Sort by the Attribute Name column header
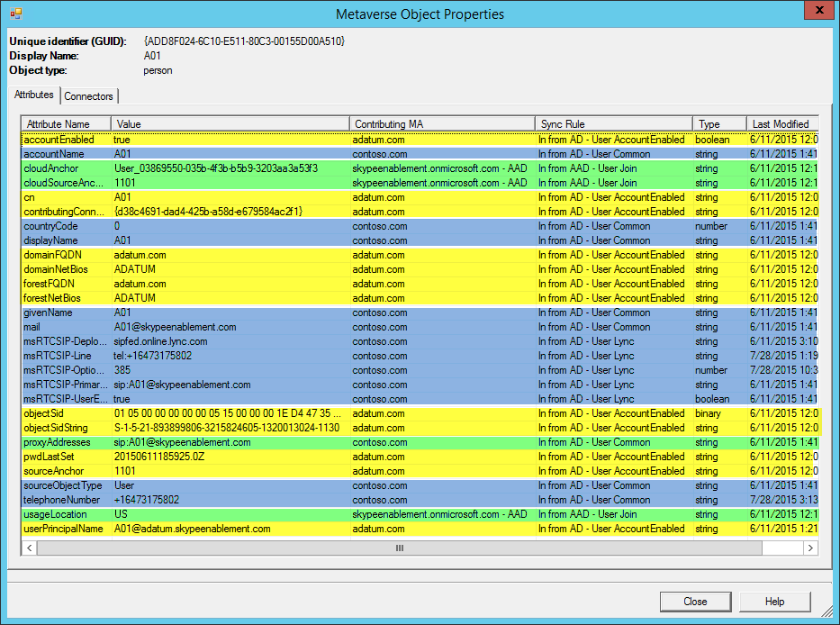 (x=66, y=123)
